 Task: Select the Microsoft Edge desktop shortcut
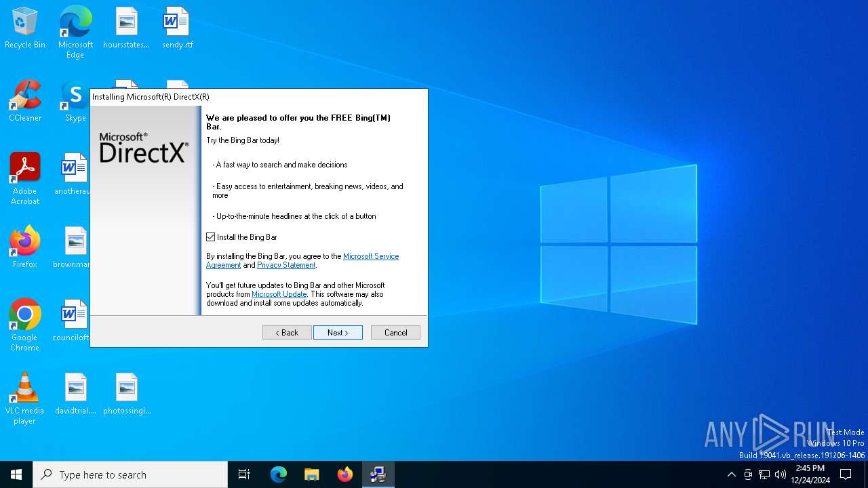click(x=75, y=32)
